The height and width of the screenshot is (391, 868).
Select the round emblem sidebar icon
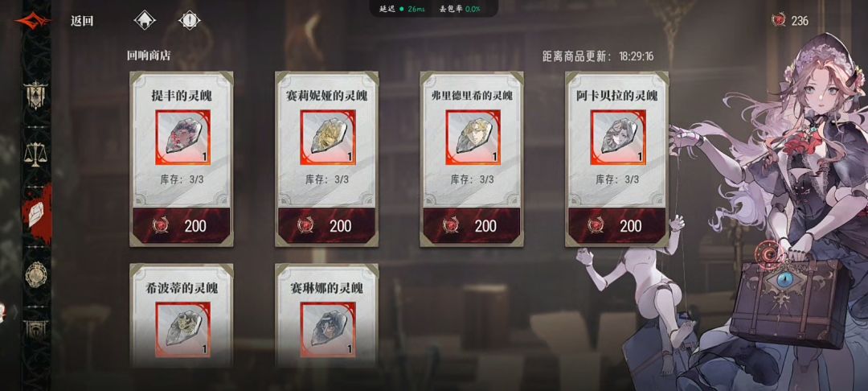pyautogui.click(x=36, y=274)
